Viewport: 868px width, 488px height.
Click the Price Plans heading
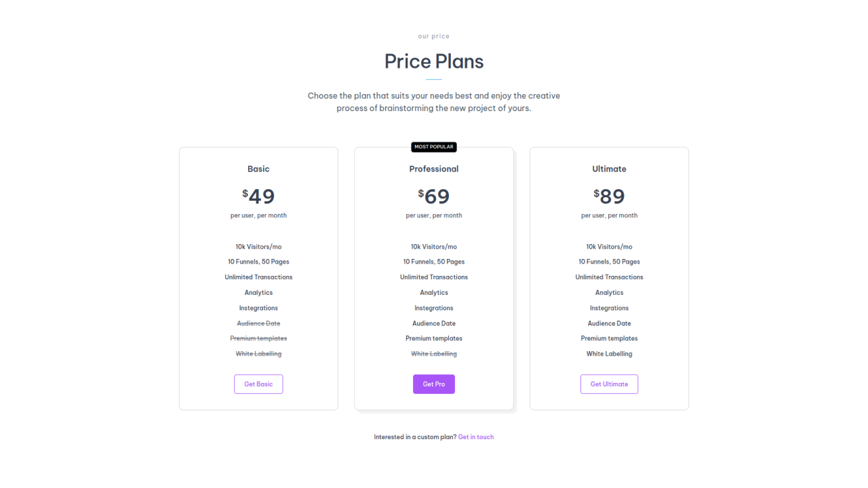click(433, 61)
